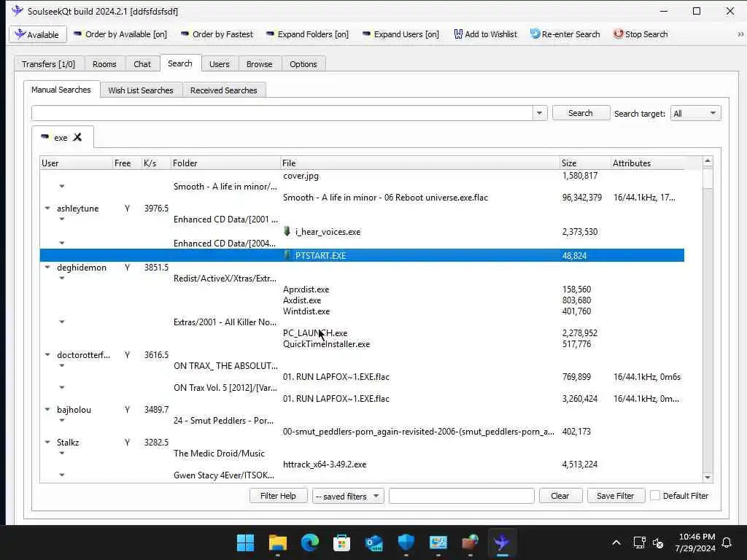Open File Explorer from taskbar
747x560 pixels.
click(x=278, y=542)
